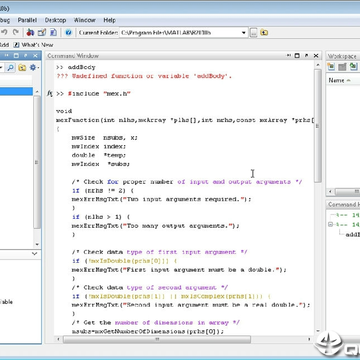This screenshot has height=360, width=360.
Task: Click the '>> addBody' command line
Action: tap(76, 67)
